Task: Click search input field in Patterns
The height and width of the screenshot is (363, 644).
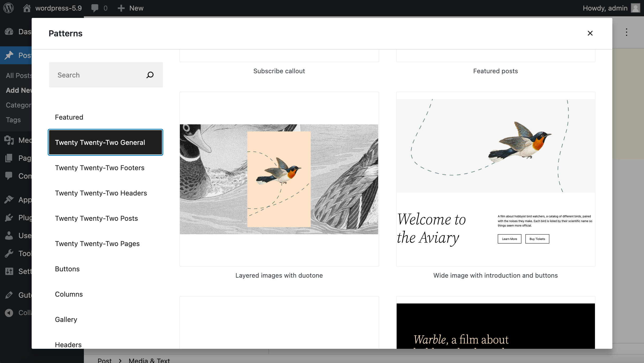Action: (x=106, y=75)
